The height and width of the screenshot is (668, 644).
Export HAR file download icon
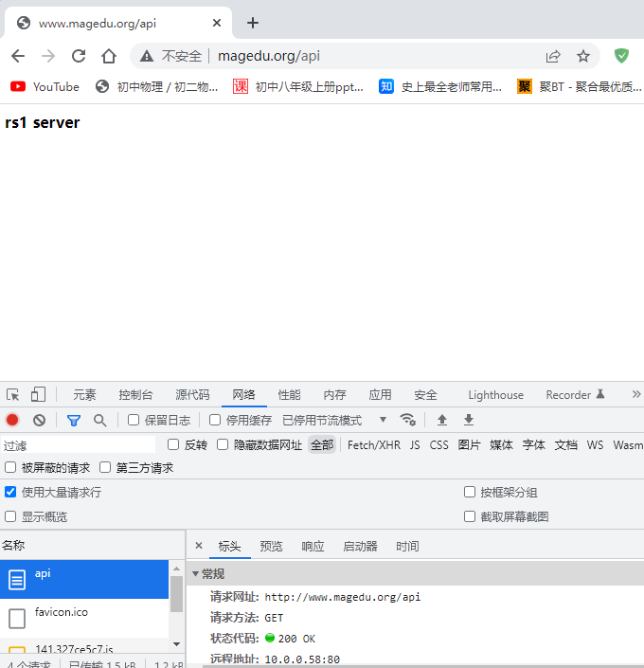point(469,420)
